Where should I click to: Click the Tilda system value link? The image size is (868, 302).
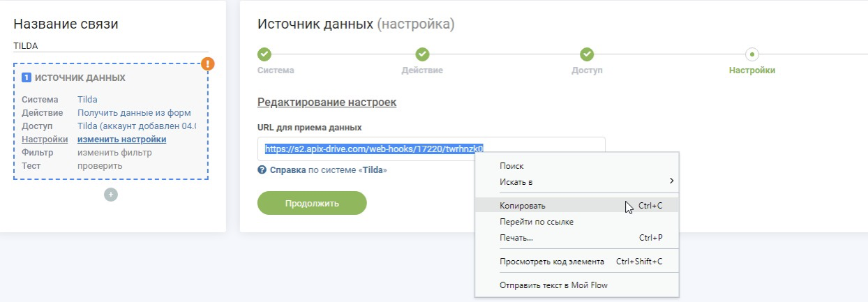coord(87,100)
